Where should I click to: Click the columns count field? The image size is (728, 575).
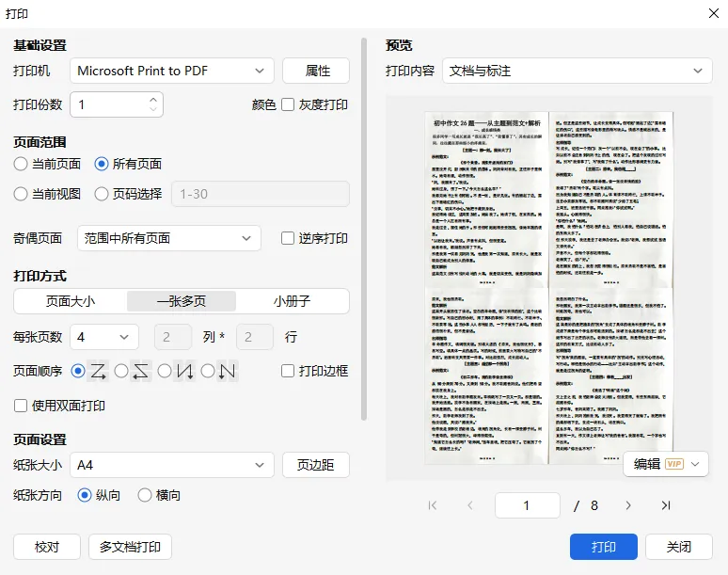click(173, 337)
